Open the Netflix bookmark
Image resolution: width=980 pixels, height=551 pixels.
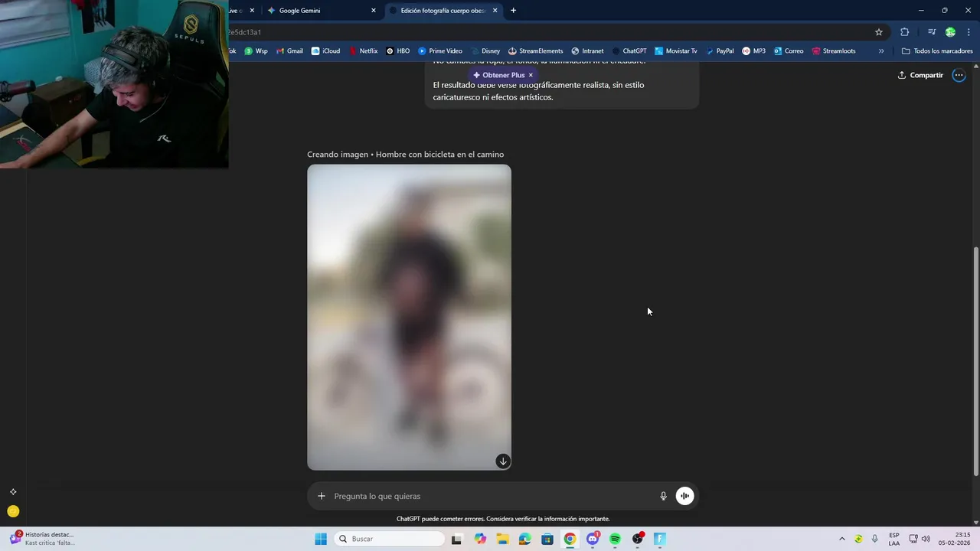[x=363, y=51]
